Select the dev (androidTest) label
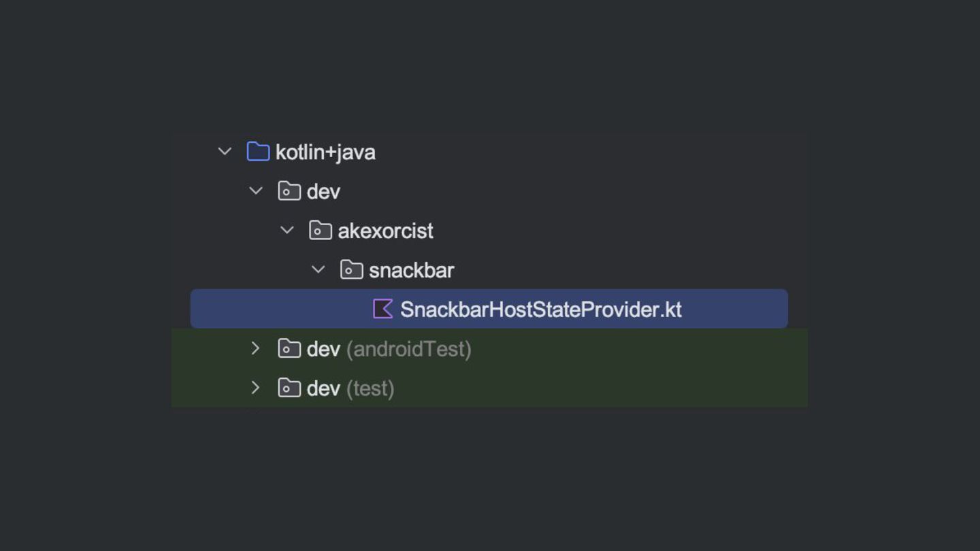The image size is (980, 551). 389,350
